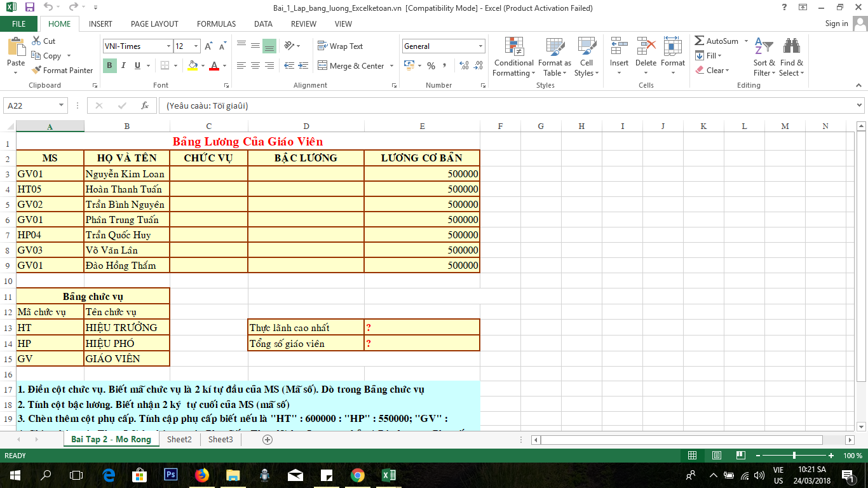Open Chrome from the Windows taskbar
Screen dimensions: 868x488
point(357,475)
